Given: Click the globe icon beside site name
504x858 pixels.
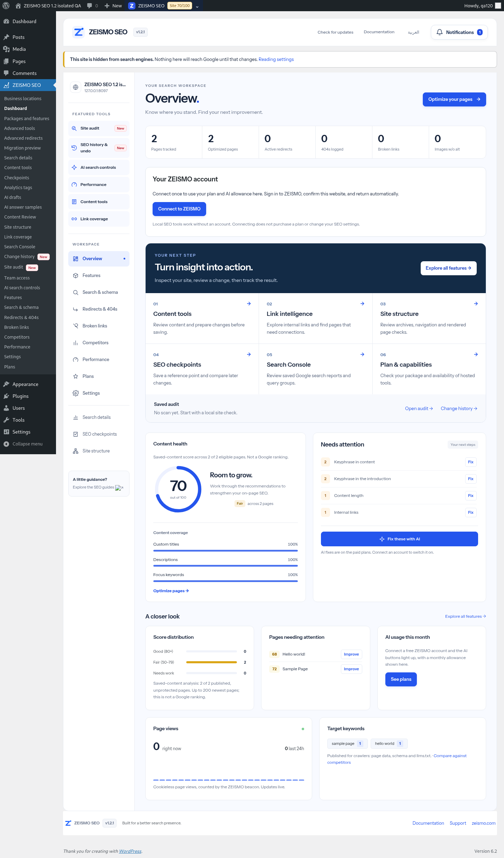Looking at the screenshot, I should [x=76, y=87].
